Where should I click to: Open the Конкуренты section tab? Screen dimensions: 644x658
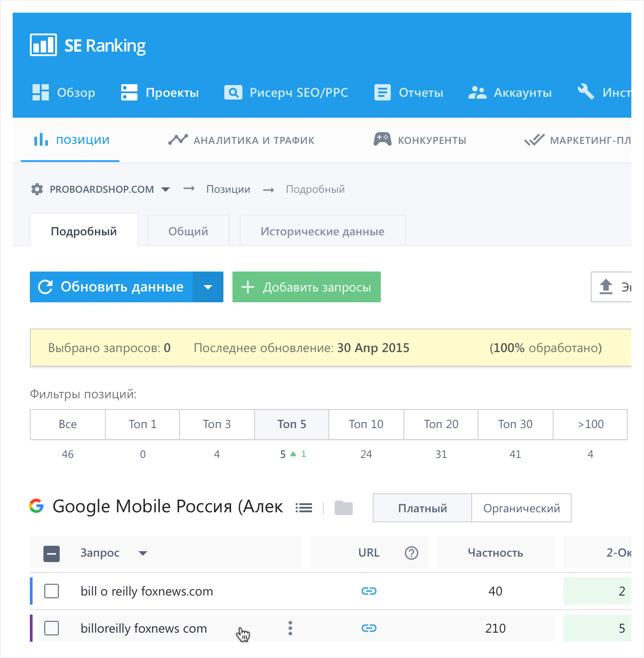(x=420, y=140)
